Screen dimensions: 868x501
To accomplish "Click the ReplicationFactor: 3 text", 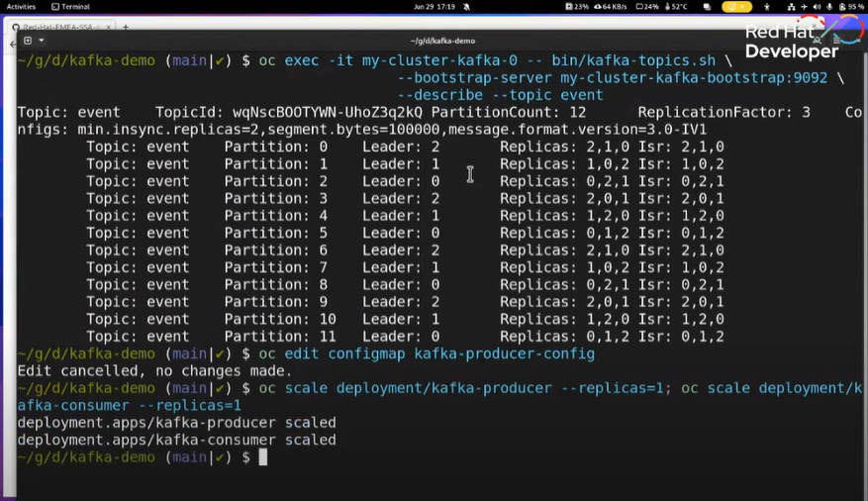I will click(724, 113).
